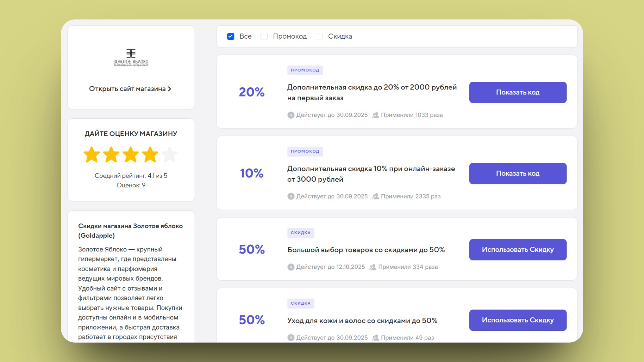This screenshot has height=362, width=644.
Task: Click users icon next to Применили 49 раз
Action: point(376,338)
